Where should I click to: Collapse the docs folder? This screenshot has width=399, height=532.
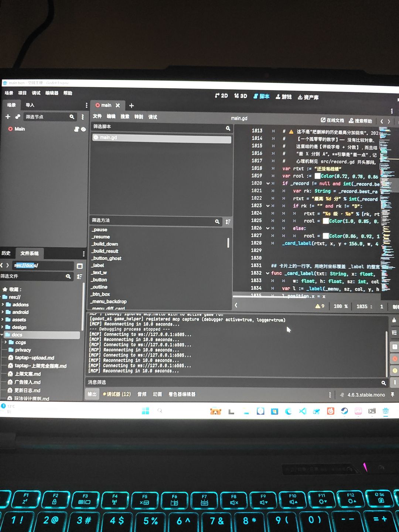click(2, 335)
